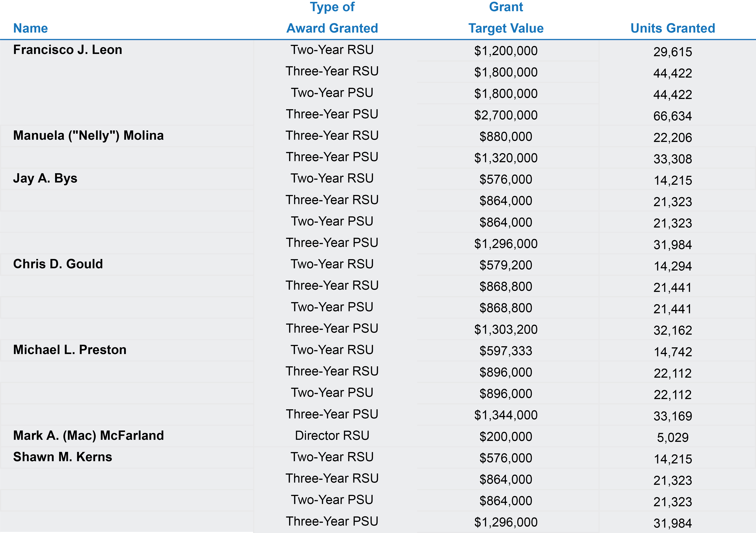Select the name Francisco J. Leon
Viewport: 756px width, 533px height.
coord(68,50)
